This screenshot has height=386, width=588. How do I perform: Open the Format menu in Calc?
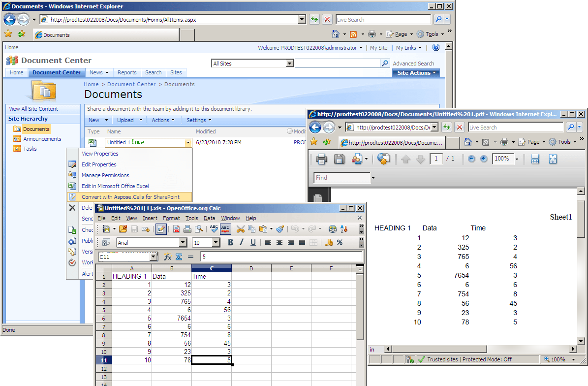(x=171, y=218)
